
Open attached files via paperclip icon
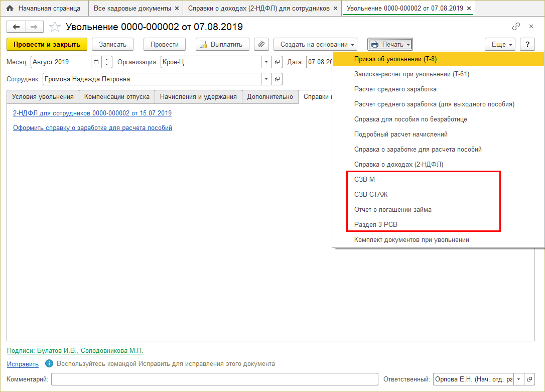(261, 44)
